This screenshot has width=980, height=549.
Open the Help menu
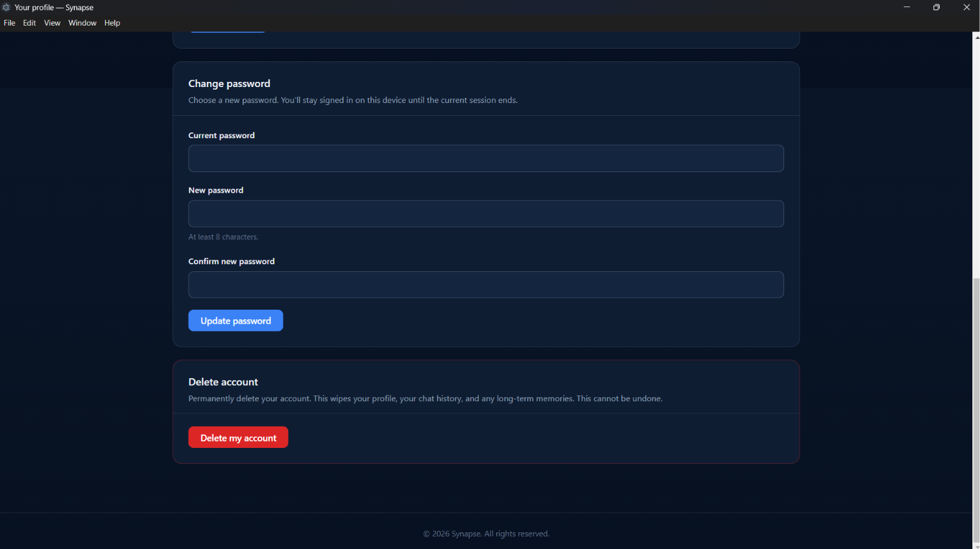[x=112, y=23]
